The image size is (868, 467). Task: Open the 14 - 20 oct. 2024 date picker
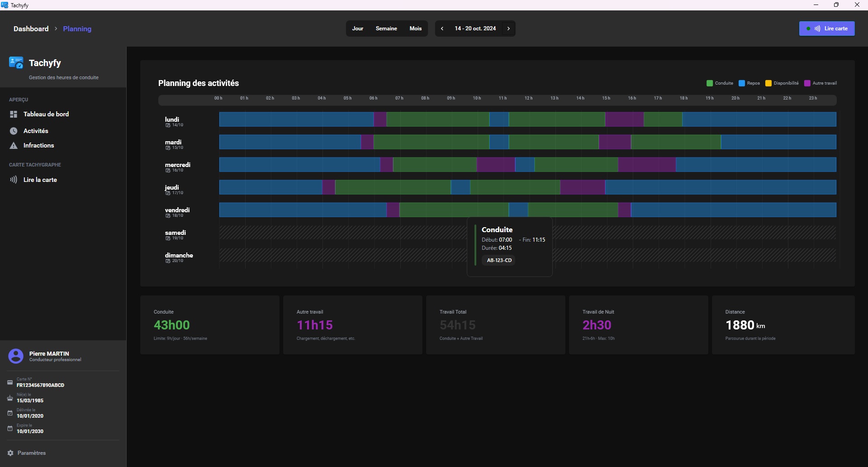pyautogui.click(x=475, y=29)
